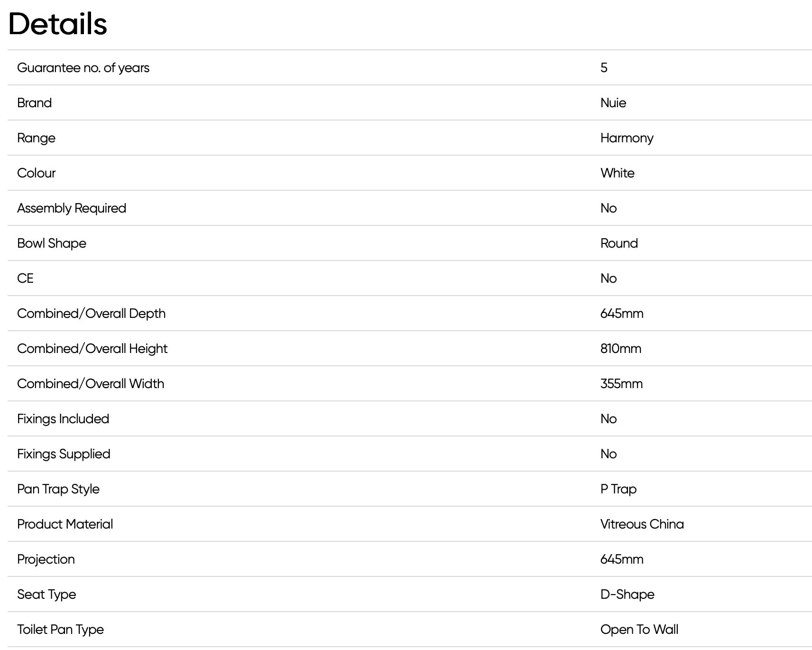The image size is (812, 650).
Task: Select the 355mm width value
Action: click(x=621, y=384)
